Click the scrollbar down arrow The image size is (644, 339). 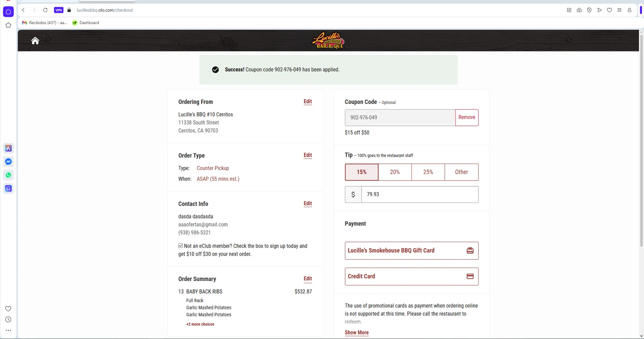[x=641, y=336]
